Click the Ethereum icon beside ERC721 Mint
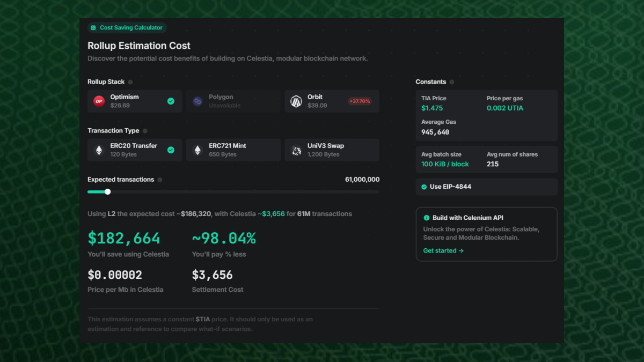 tap(197, 150)
